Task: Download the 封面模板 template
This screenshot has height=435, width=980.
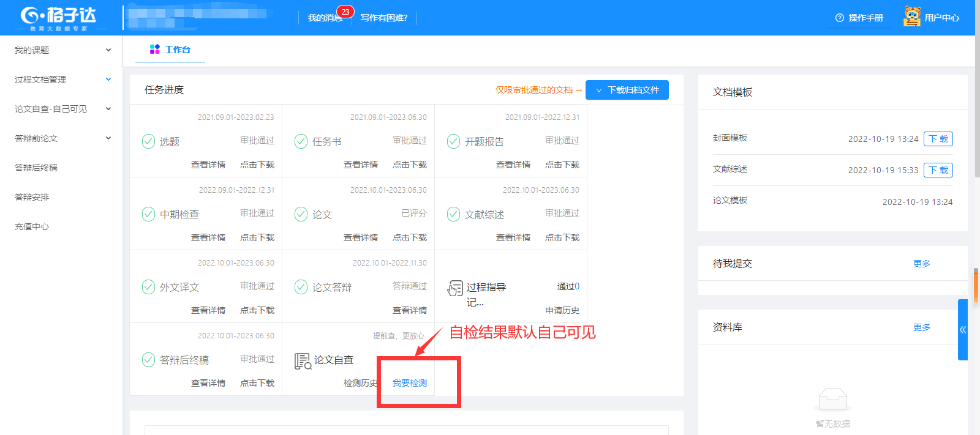Action: tap(938, 139)
